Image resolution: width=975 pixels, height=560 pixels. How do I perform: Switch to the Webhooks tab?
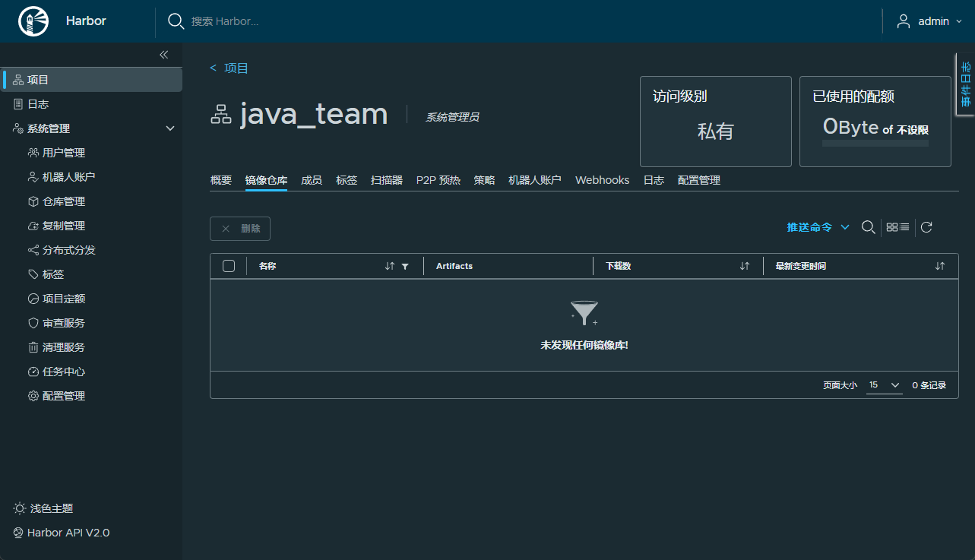(603, 180)
